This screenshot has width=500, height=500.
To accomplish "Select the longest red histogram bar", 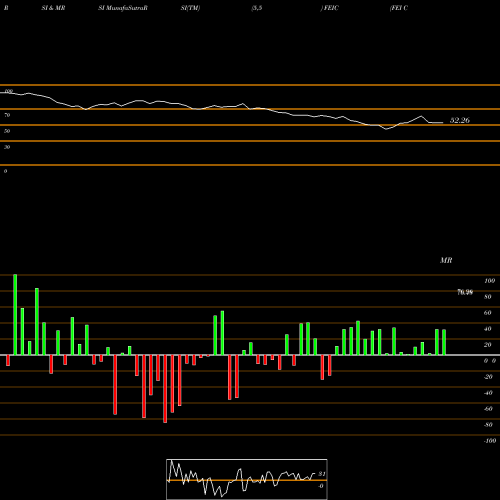I will pyautogui.click(x=165, y=389).
